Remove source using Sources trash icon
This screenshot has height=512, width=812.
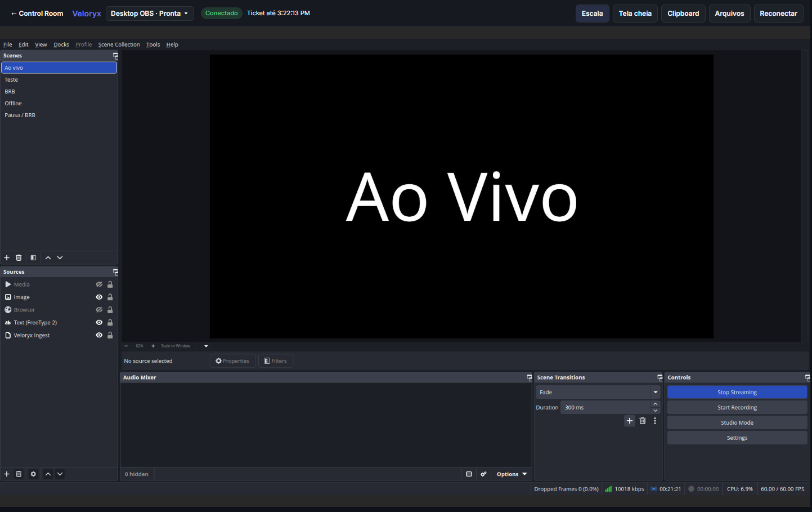click(19, 474)
